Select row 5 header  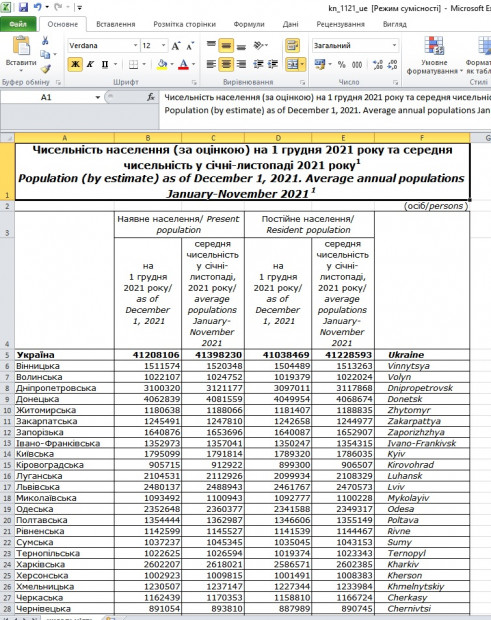[x=7, y=355]
